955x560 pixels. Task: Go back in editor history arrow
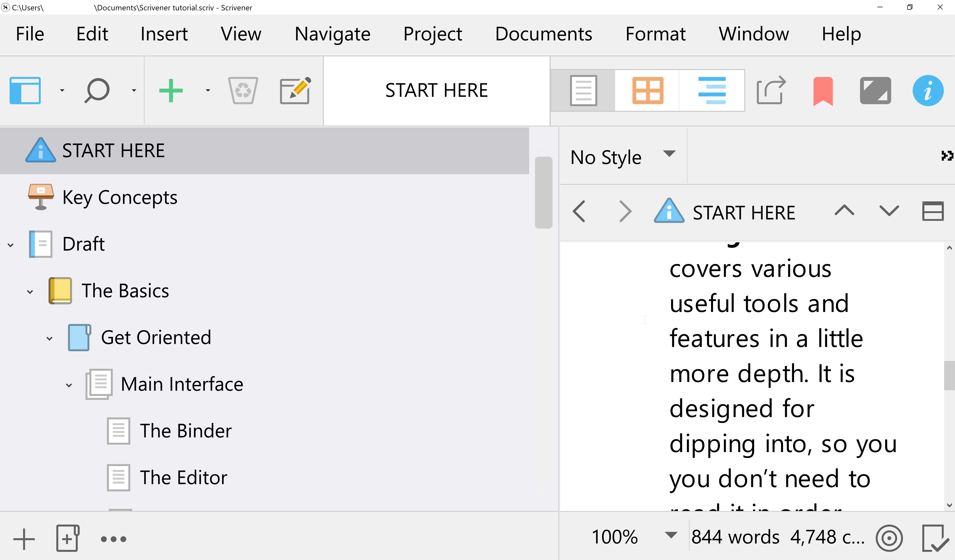click(x=579, y=211)
